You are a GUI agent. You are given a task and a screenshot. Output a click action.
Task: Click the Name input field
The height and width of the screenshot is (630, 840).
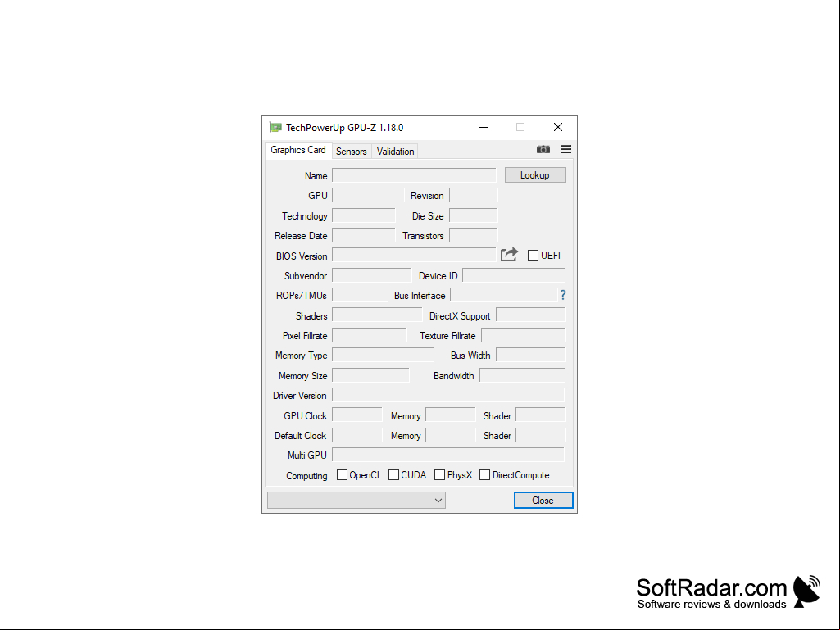[414, 175]
